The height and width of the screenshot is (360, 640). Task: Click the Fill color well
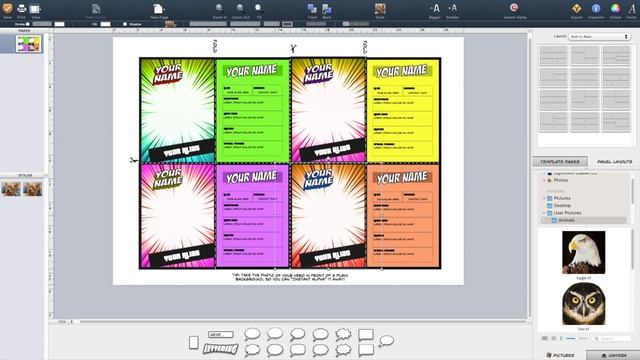point(105,24)
